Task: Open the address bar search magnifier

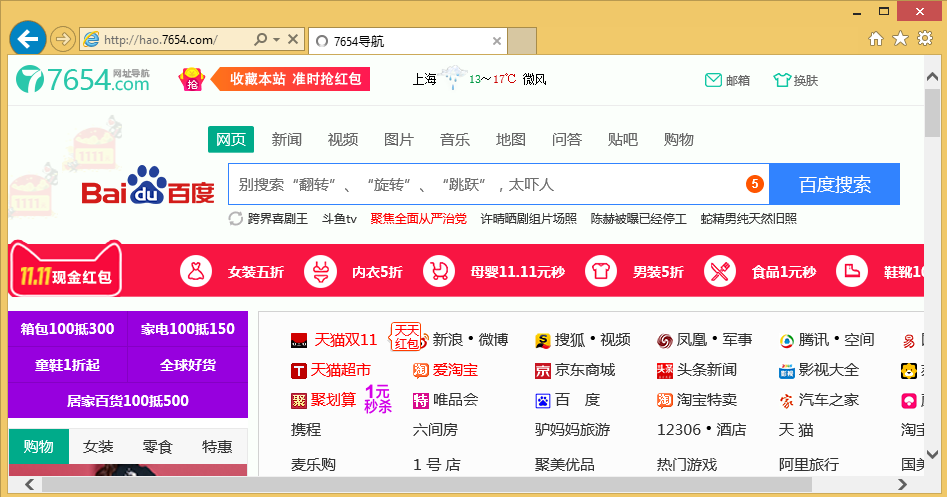Action: [260, 40]
